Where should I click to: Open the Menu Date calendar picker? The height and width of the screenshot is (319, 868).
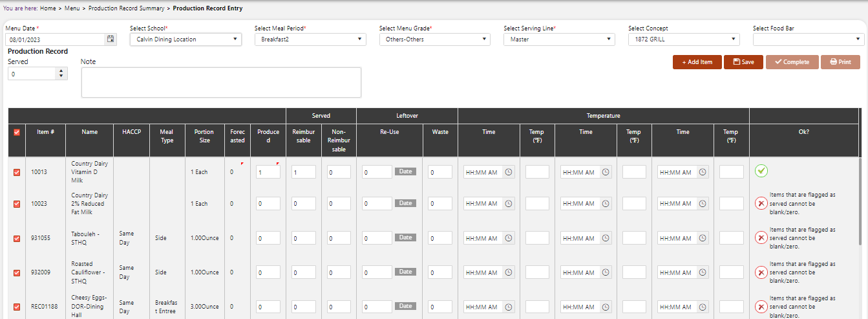(x=111, y=39)
